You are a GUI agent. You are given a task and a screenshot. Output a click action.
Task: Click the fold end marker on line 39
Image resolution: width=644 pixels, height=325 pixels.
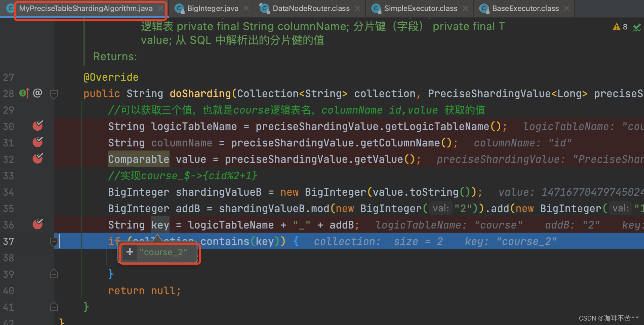54,274
